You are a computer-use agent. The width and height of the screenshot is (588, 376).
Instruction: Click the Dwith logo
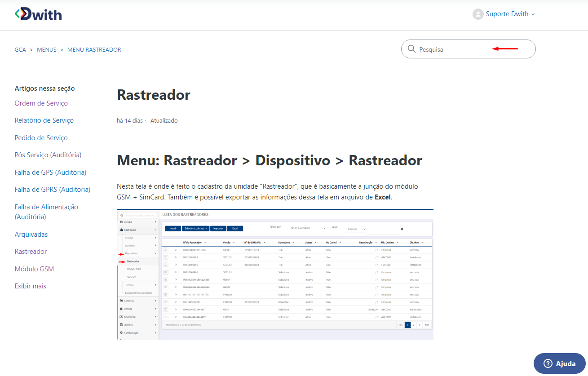[38, 14]
